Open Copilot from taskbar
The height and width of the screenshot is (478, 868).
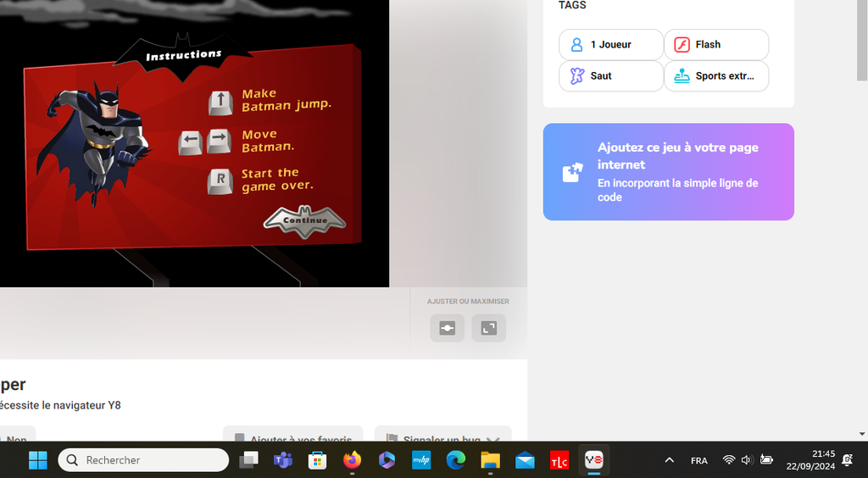[387, 459]
